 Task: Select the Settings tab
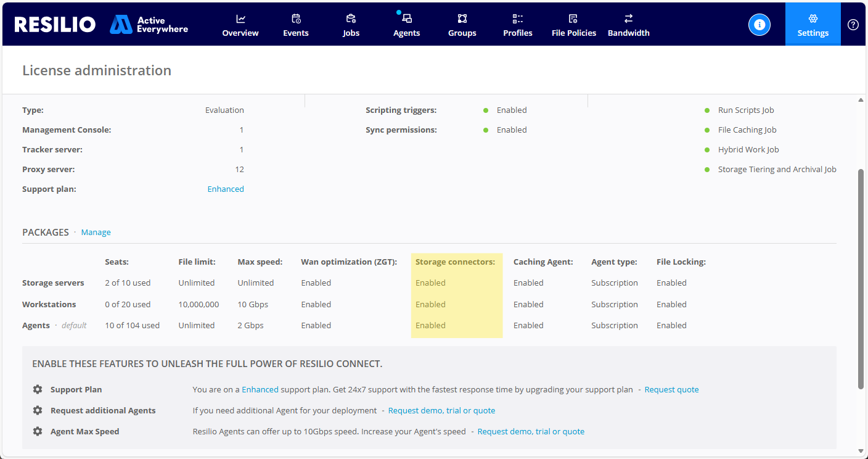[813, 25]
